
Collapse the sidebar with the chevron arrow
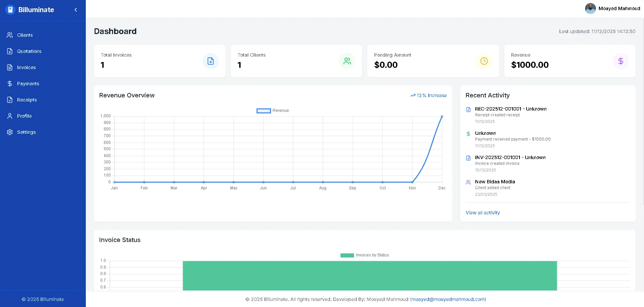tap(76, 10)
